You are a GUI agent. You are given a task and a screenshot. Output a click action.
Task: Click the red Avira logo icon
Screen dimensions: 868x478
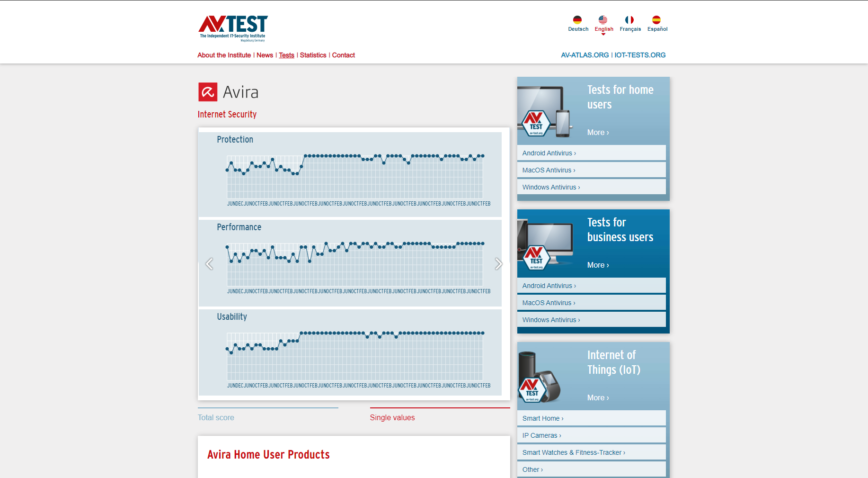[x=208, y=92]
